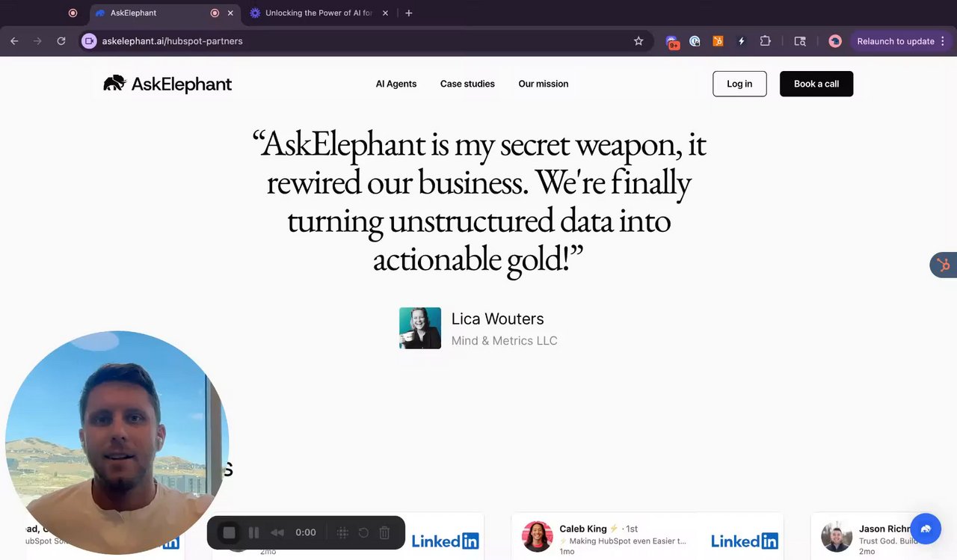
Task: Click the LinkedIn logo on Caleb King's card
Action: [x=745, y=541]
